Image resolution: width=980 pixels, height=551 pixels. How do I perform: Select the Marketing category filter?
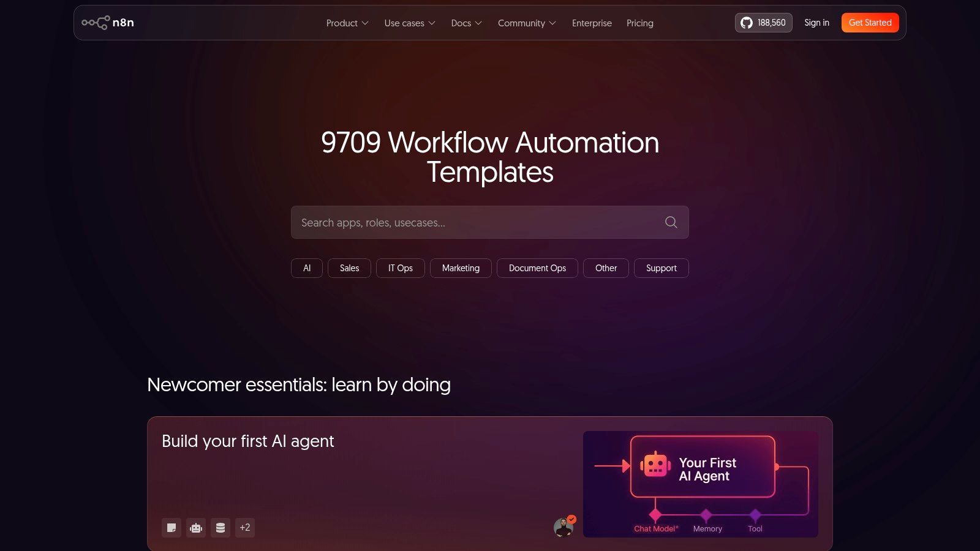(x=461, y=268)
